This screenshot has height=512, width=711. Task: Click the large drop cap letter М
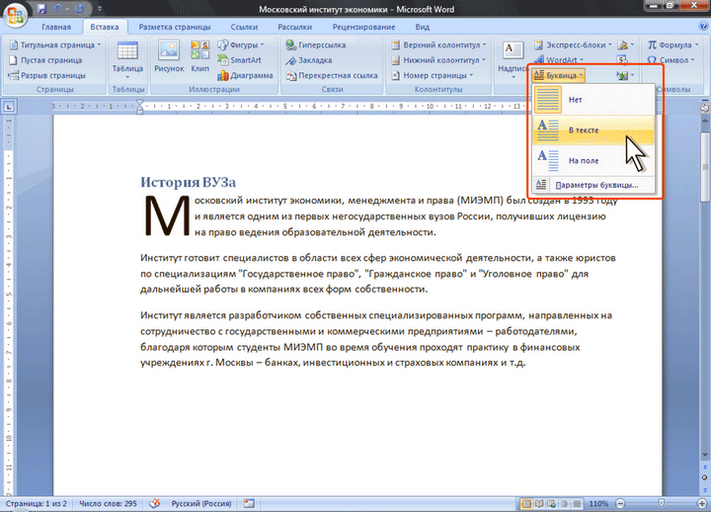click(x=166, y=215)
